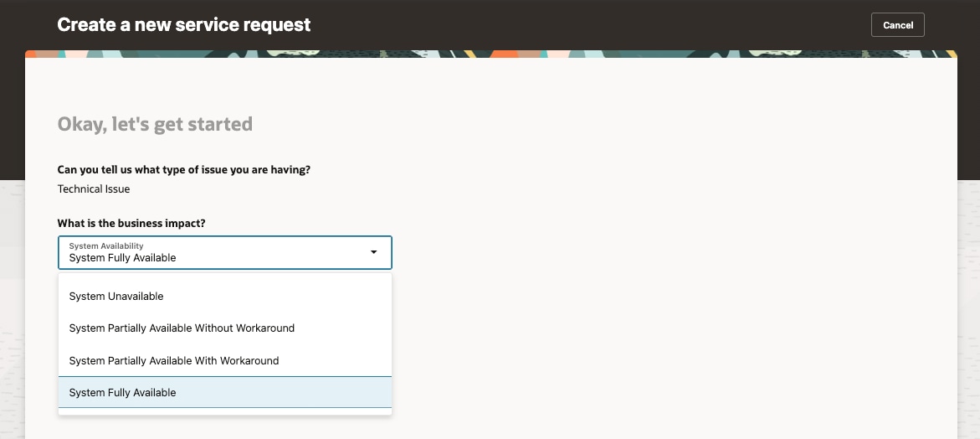Select System Unavailable from the list
The width and height of the screenshot is (980, 439).
pos(116,297)
